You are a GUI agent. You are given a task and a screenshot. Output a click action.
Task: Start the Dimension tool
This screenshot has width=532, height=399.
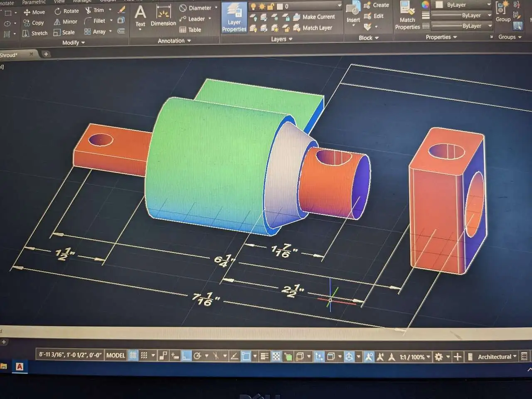point(163,17)
